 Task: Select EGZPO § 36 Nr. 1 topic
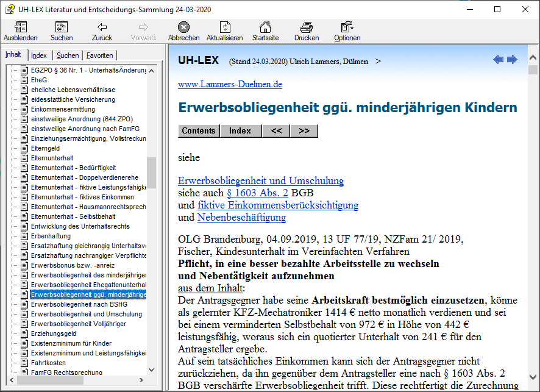[x=88, y=70]
